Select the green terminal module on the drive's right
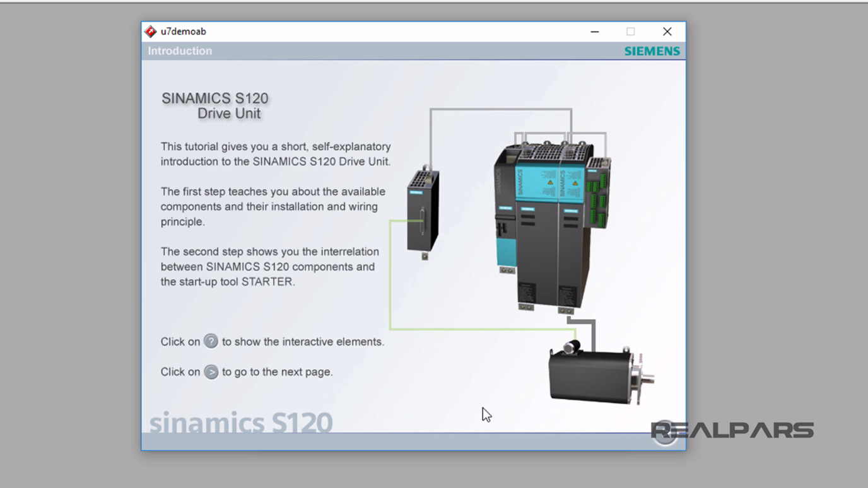Viewport: 868px width, 488px height. (x=598, y=192)
